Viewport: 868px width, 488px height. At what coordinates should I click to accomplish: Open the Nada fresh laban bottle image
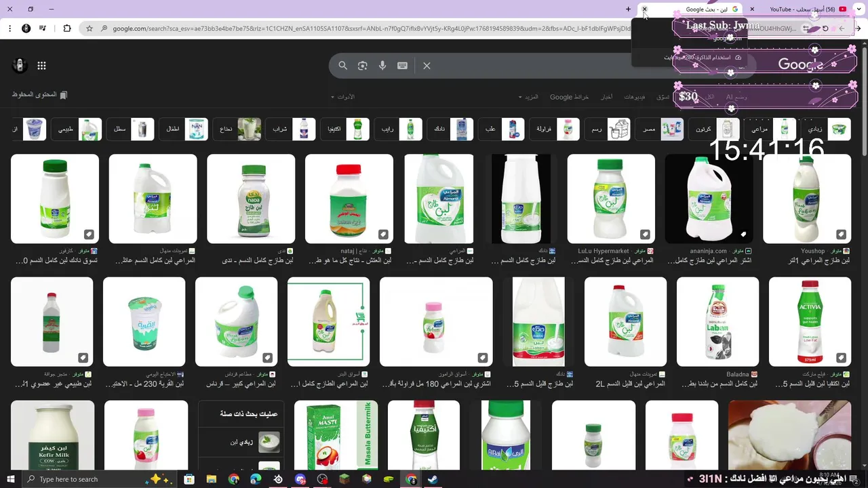(x=251, y=199)
